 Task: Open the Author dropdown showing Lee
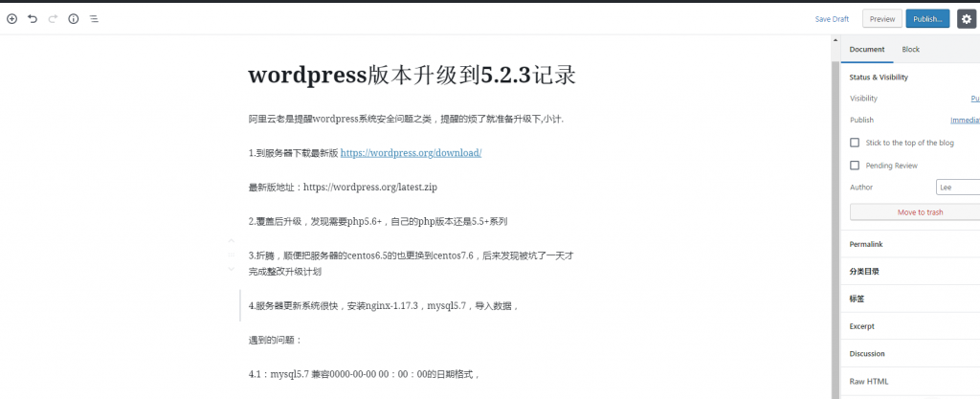click(x=957, y=188)
